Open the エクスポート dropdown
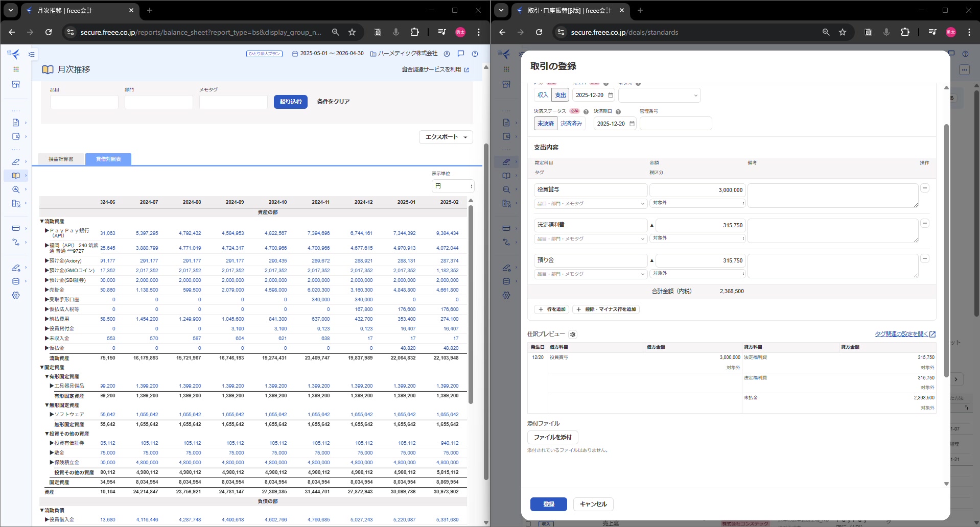Screen dimensions: 980x527 [446, 137]
